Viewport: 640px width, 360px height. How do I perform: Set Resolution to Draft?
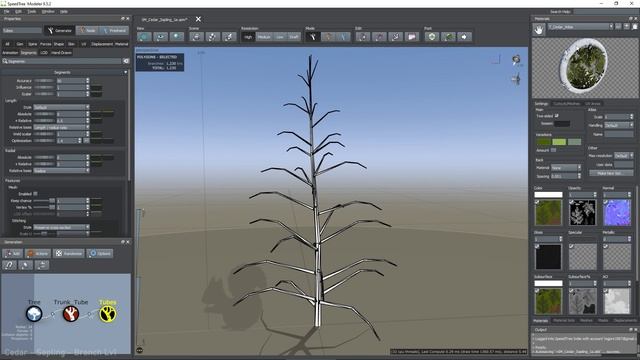(x=293, y=37)
